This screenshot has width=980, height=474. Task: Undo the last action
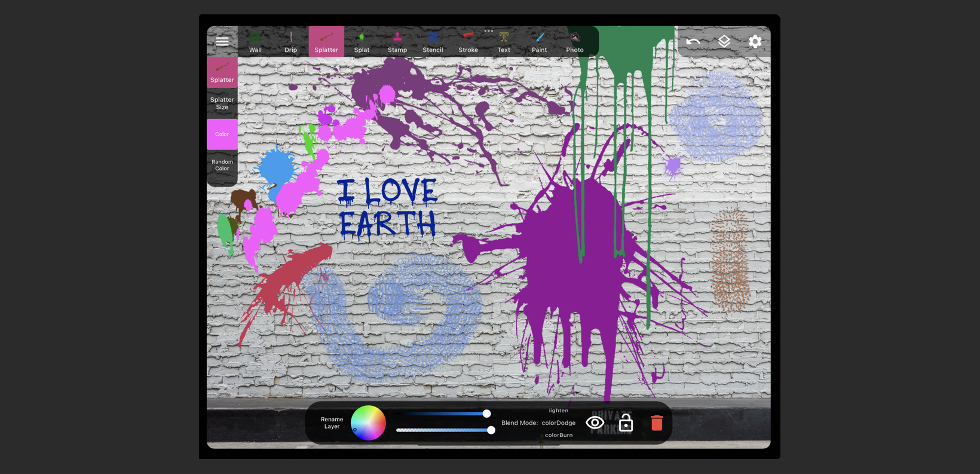[x=693, y=41]
